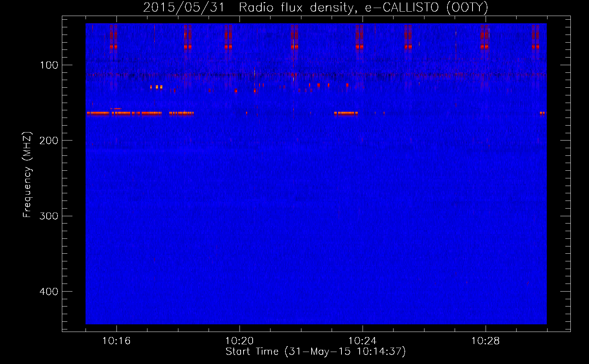Click the '10:28' time tick label

486,341
